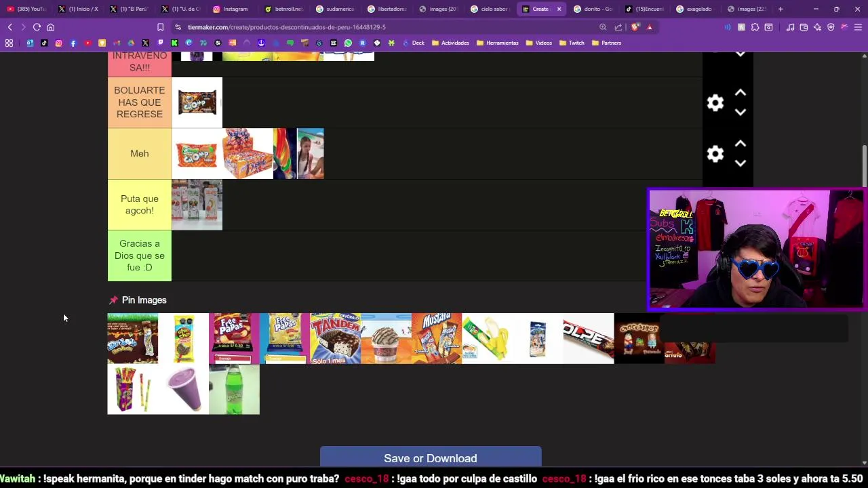
Task: Go back in browser history
Action: tap(9, 27)
